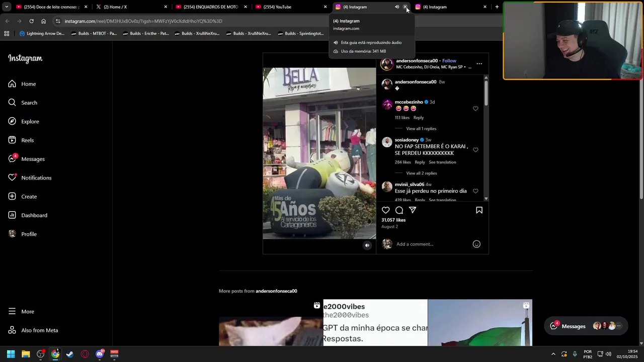Go to your Profile
This screenshot has width=644, height=362.
[23, 234]
